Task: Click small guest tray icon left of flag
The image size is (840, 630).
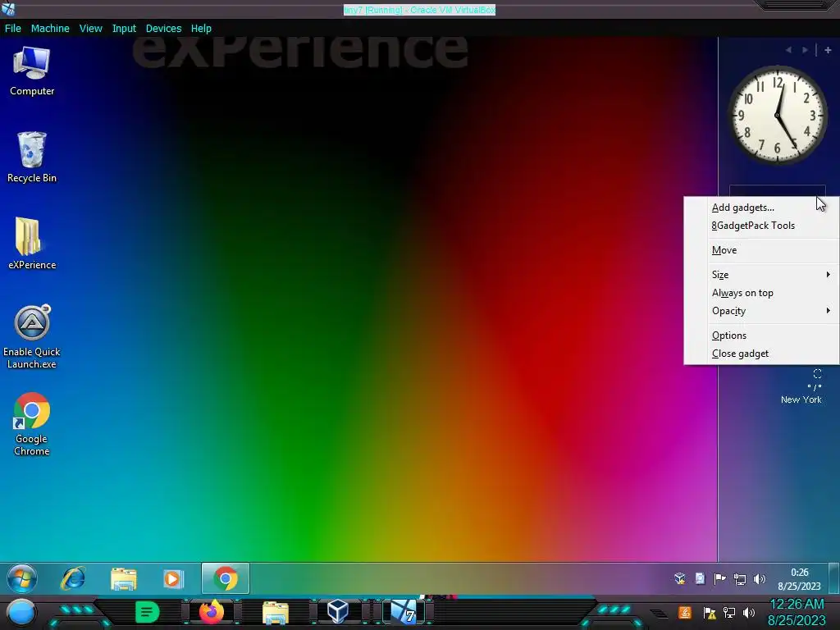Action: 701,578
